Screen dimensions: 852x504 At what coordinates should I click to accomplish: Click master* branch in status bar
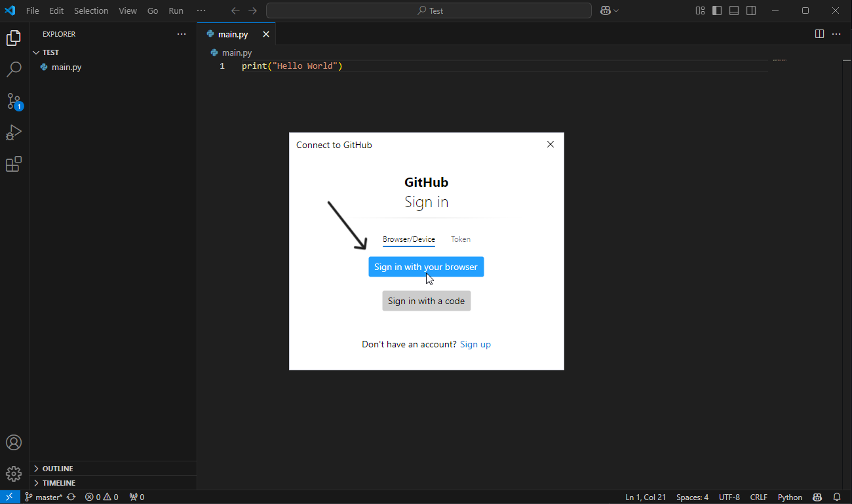click(x=44, y=497)
